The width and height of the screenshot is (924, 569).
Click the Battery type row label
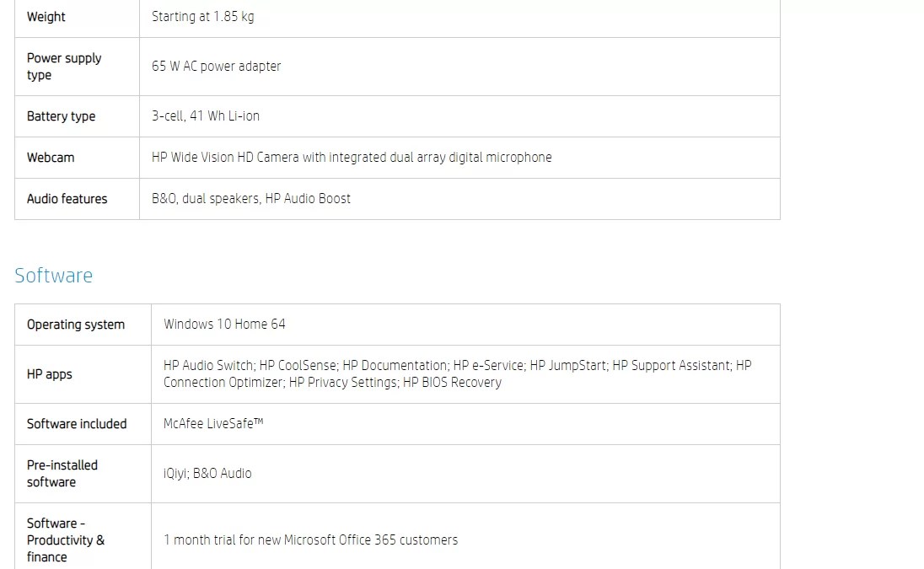(61, 116)
